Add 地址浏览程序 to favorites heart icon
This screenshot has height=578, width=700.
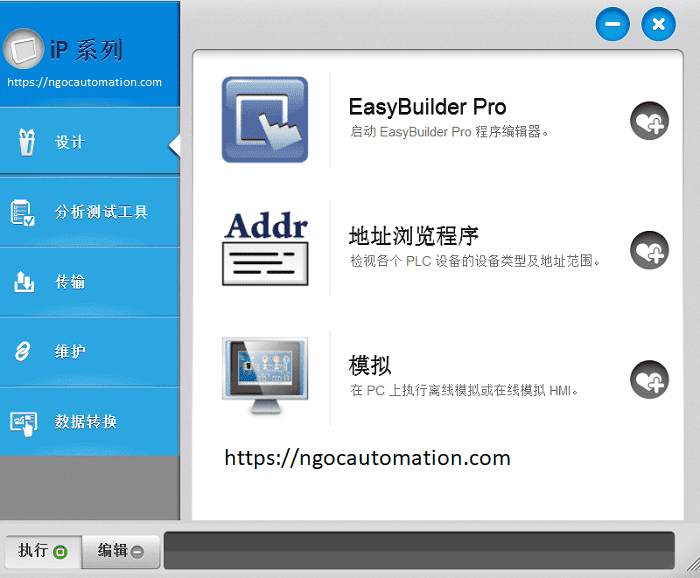coord(649,250)
